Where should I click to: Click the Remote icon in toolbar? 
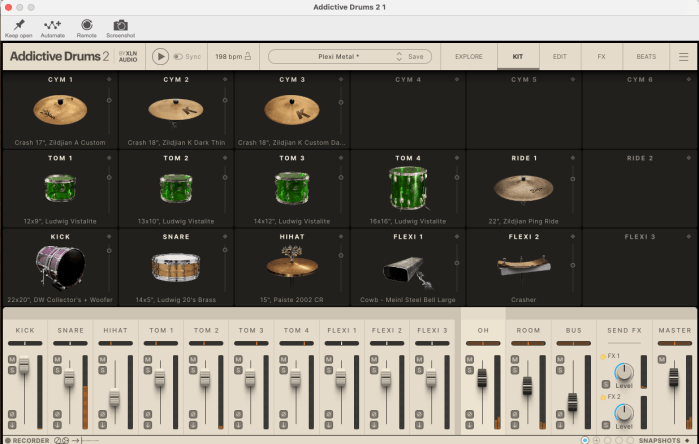(86, 24)
